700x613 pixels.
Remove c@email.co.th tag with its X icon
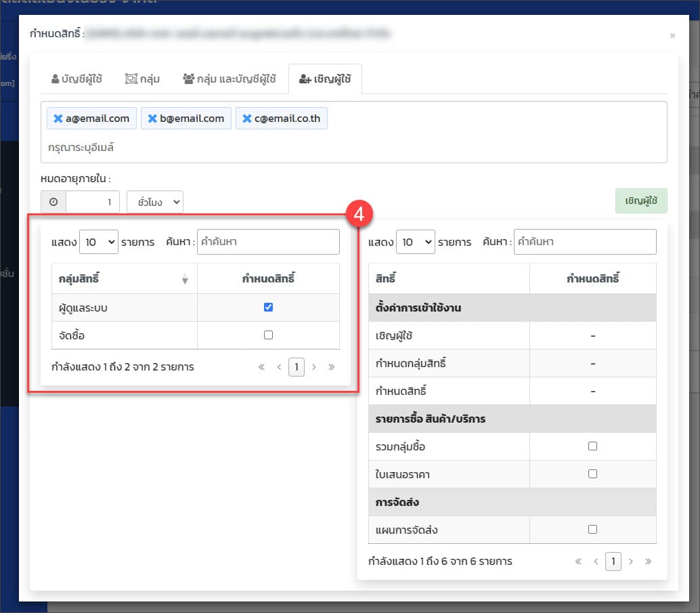[x=247, y=119]
